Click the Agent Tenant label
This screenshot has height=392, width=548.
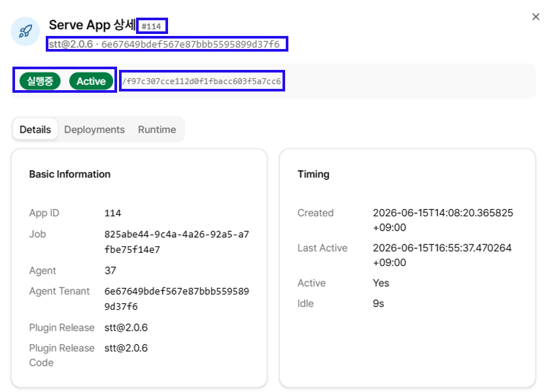tap(60, 291)
